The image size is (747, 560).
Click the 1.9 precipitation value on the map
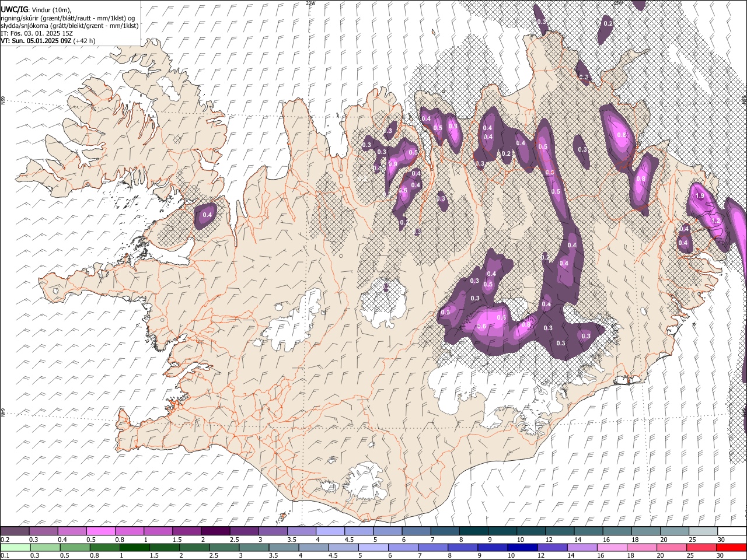700,196
